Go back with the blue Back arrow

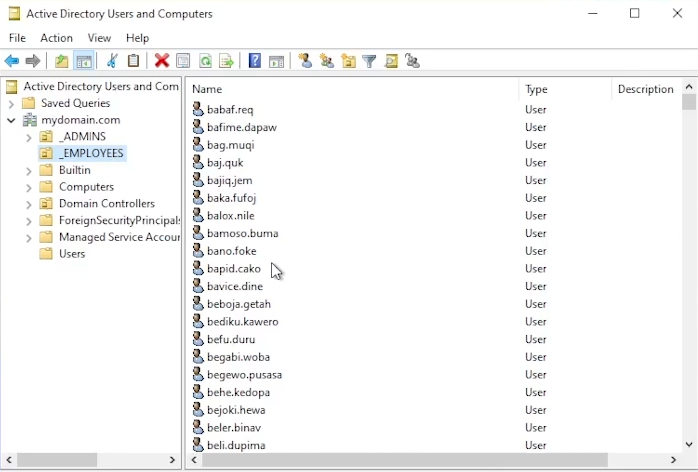click(12, 61)
